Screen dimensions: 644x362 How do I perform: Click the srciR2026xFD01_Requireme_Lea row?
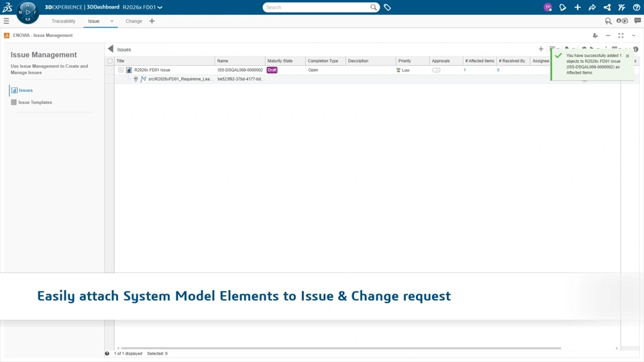[180, 79]
